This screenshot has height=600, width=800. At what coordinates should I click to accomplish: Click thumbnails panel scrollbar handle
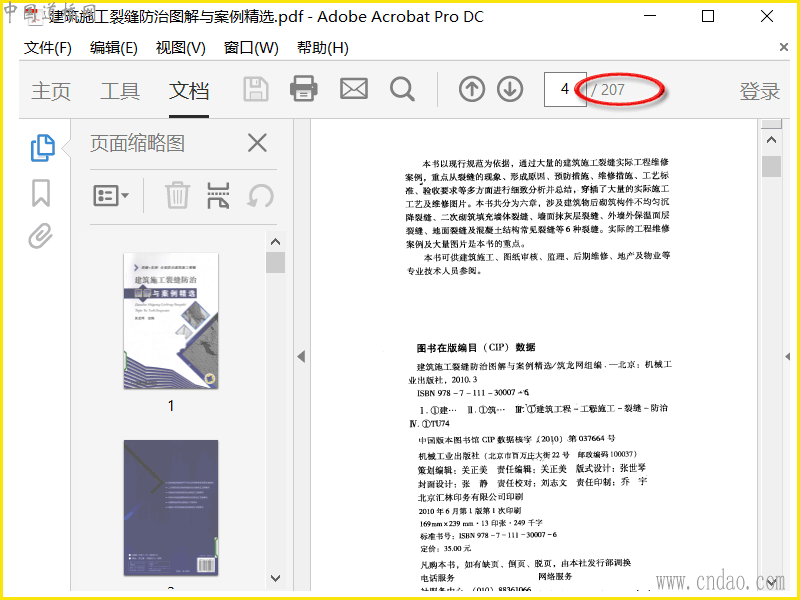276,262
